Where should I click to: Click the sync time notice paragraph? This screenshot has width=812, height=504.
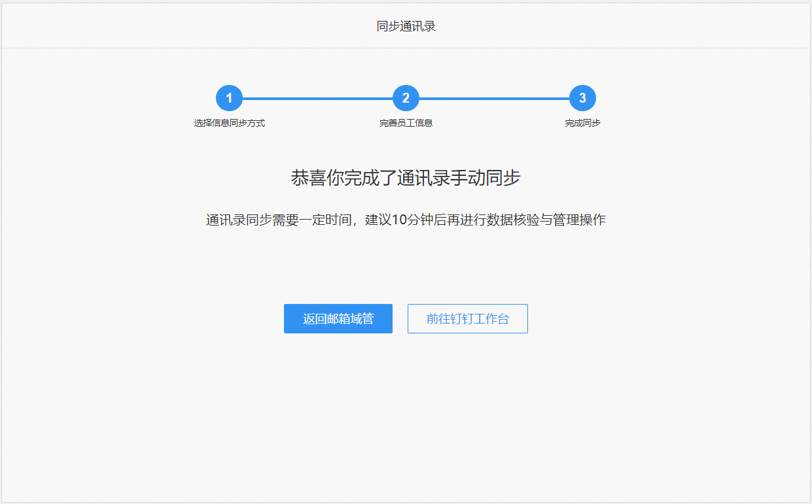pyautogui.click(x=406, y=220)
